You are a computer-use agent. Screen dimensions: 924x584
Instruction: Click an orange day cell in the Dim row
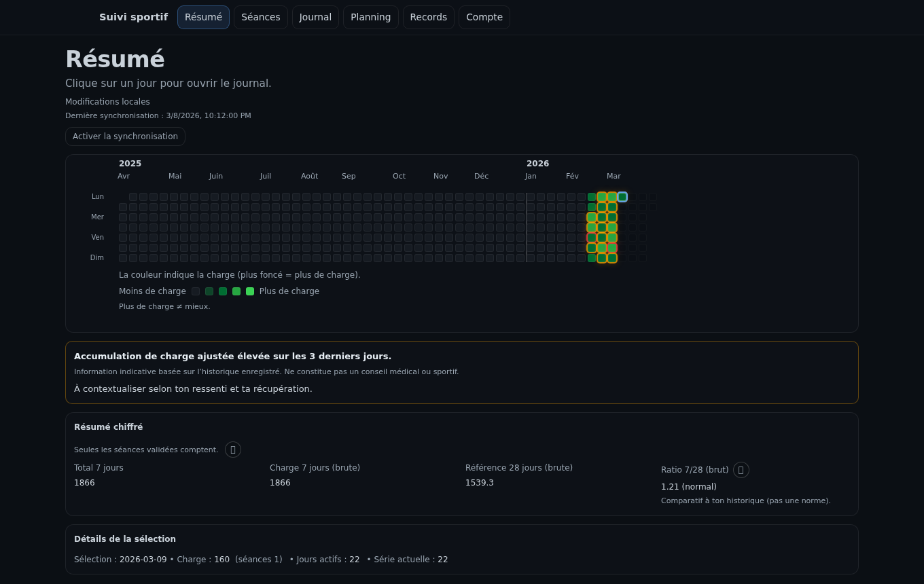pos(602,257)
